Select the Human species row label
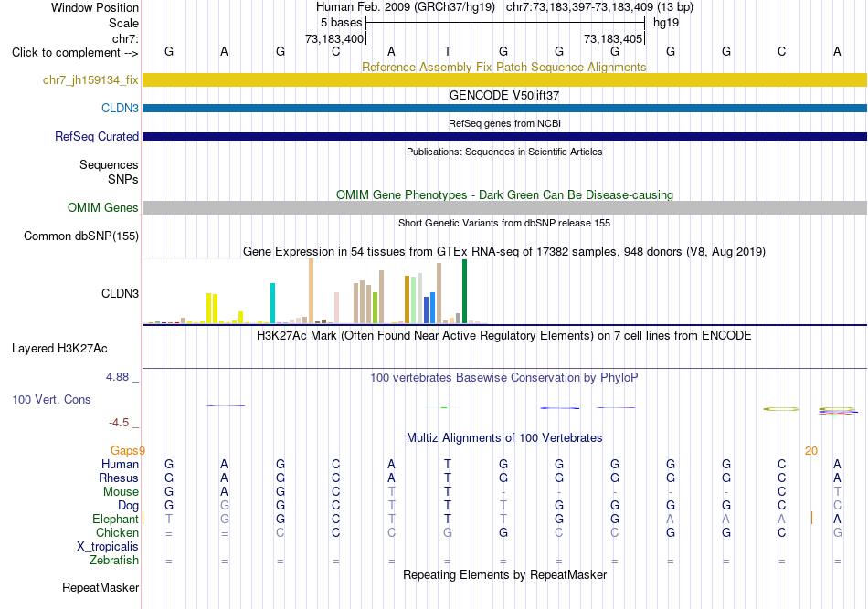 pos(120,464)
